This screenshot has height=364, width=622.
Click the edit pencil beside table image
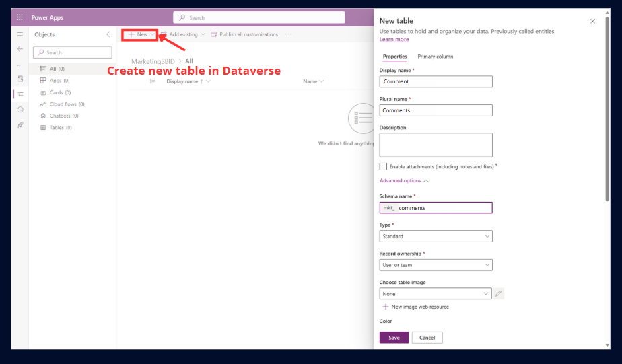[x=499, y=294]
